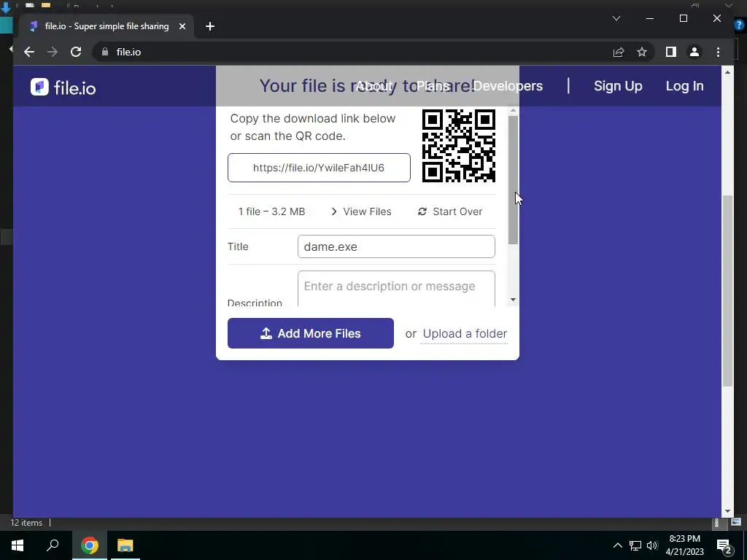Copy the https://file.io download link field
This screenshot has height=560, width=747.
click(x=319, y=168)
